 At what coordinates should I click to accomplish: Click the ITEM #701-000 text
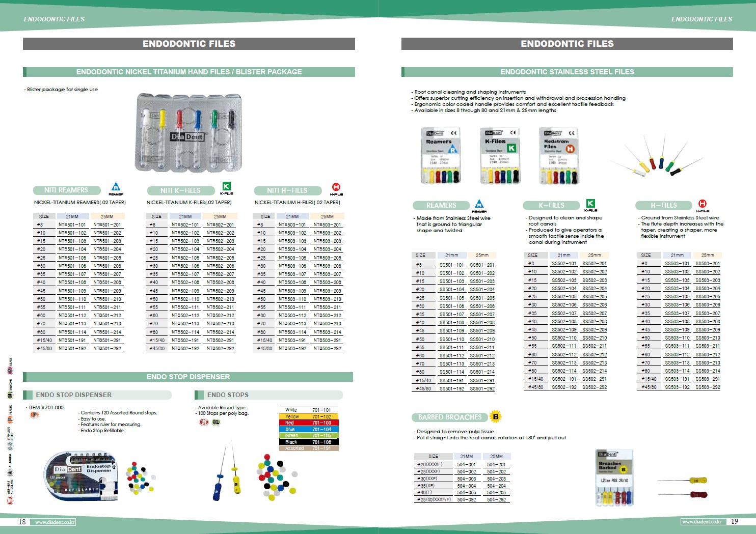46,408
